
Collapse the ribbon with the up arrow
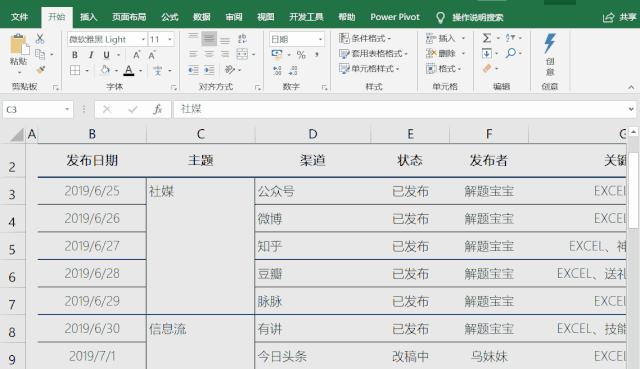631,87
